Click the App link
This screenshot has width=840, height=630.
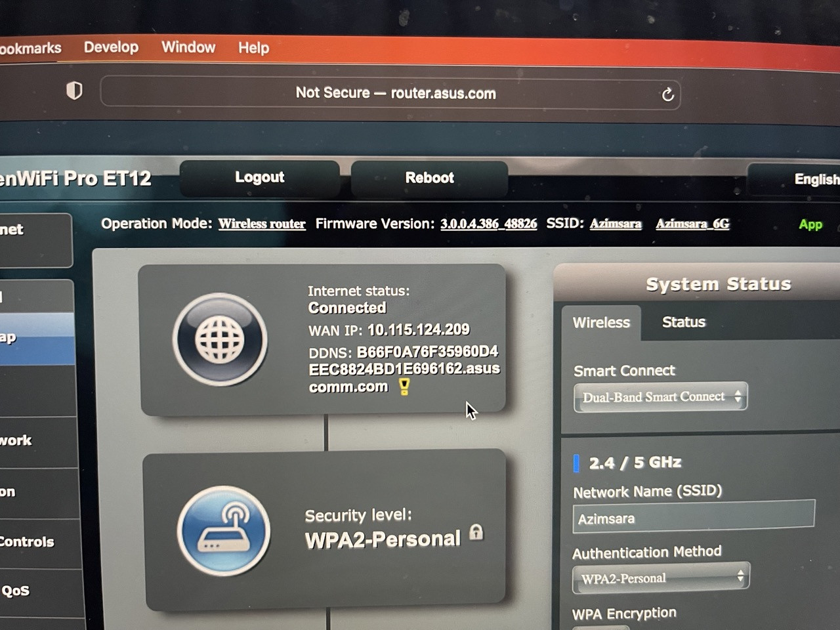810,224
